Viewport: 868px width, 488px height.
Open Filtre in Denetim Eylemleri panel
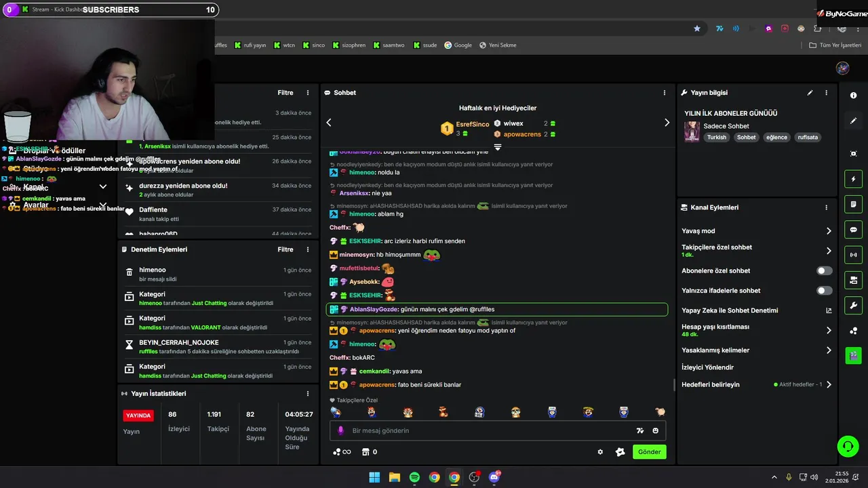(285, 249)
